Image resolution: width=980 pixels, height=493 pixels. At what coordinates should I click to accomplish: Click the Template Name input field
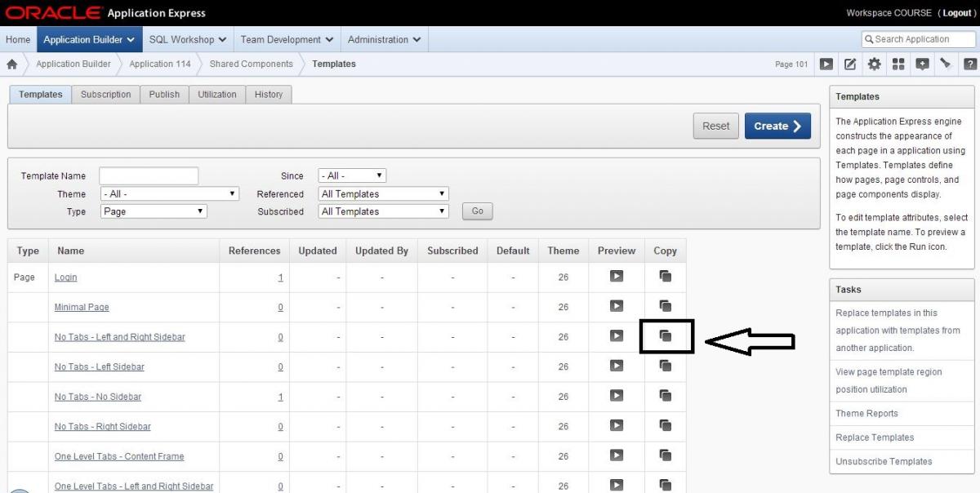(x=149, y=175)
